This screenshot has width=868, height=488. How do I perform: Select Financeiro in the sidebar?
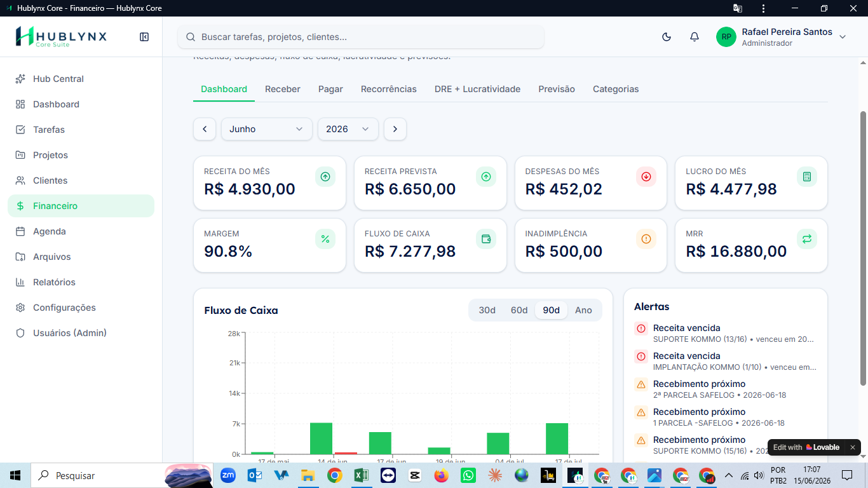[81, 206]
